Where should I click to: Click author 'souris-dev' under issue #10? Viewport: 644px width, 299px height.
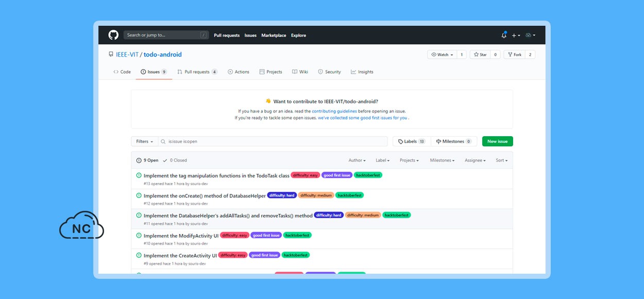[x=198, y=243]
